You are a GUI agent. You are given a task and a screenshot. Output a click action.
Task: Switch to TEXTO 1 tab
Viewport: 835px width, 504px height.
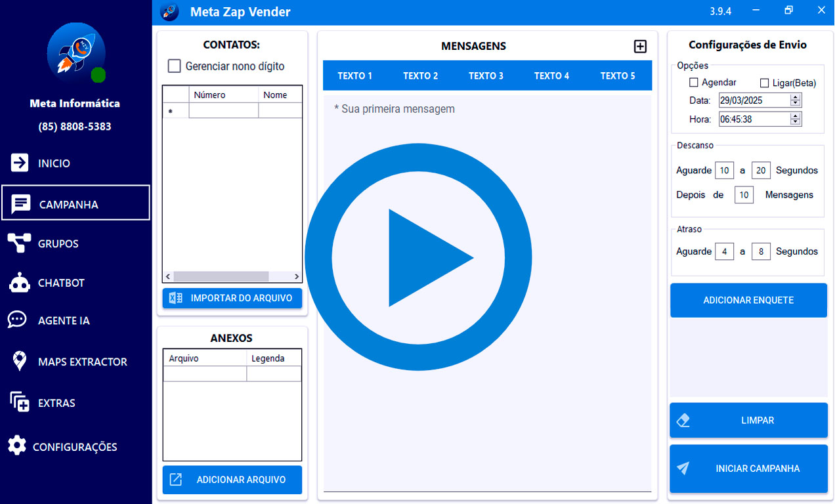pyautogui.click(x=355, y=75)
